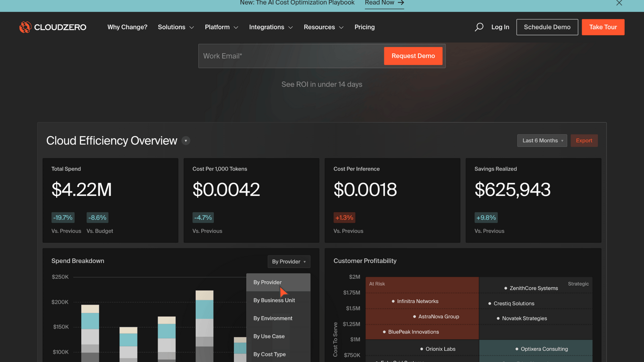Viewport: 644px width, 362px height.
Task: Select By Use Case option
Action: [269, 336]
